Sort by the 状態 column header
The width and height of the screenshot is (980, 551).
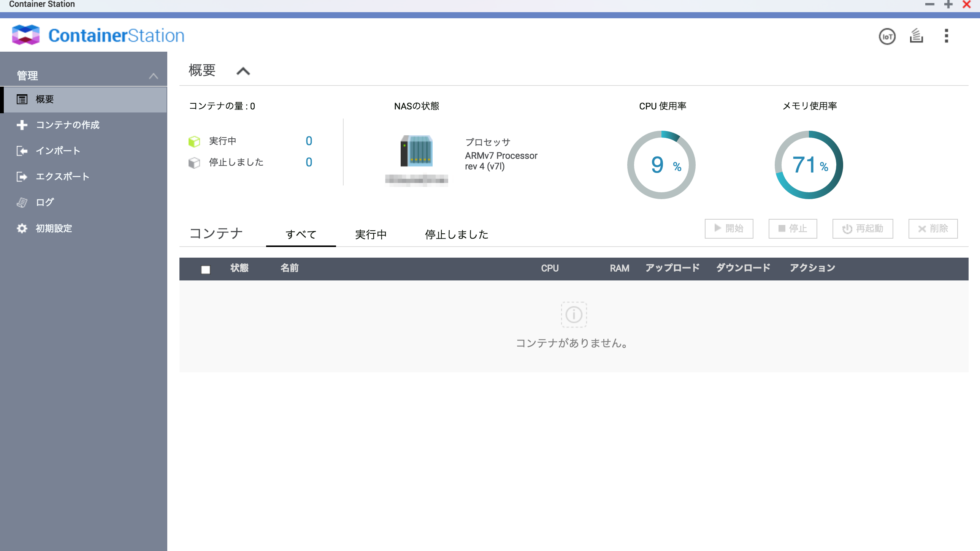(239, 268)
